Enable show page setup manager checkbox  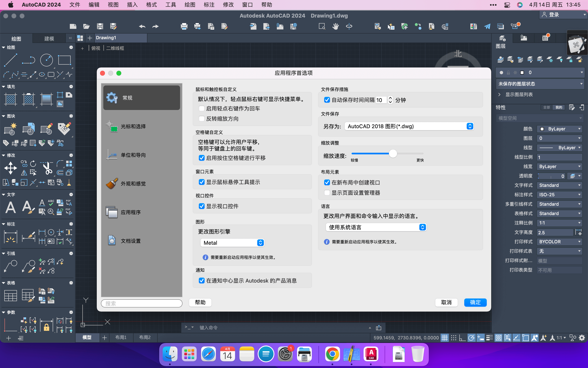[327, 193]
